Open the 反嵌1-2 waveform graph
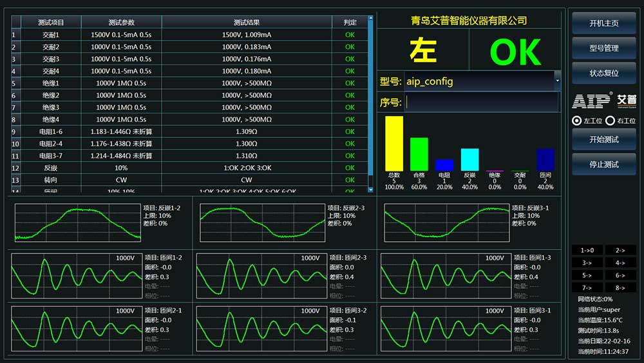The image size is (644, 363). pyautogui.click(x=77, y=222)
